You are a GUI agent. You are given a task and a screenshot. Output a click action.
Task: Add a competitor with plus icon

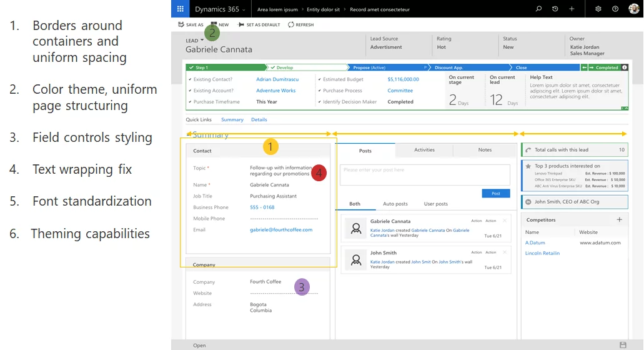620,220
